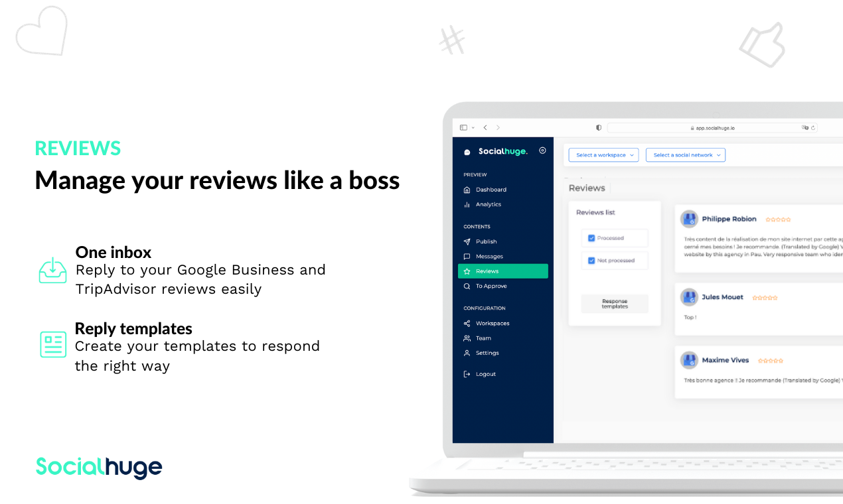Click the review starting "Très content de la réalisation"
This screenshot has width=843, height=504.
pyautogui.click(x=763, y=246)
